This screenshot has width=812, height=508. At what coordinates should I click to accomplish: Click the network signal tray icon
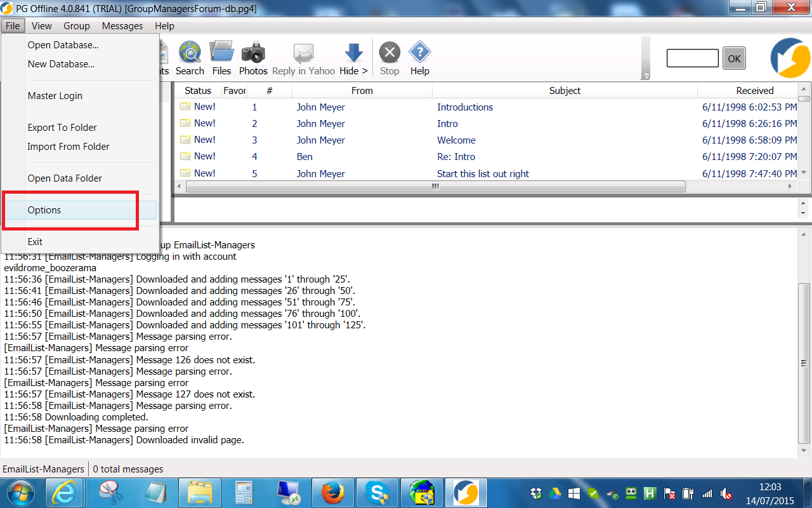708,493
